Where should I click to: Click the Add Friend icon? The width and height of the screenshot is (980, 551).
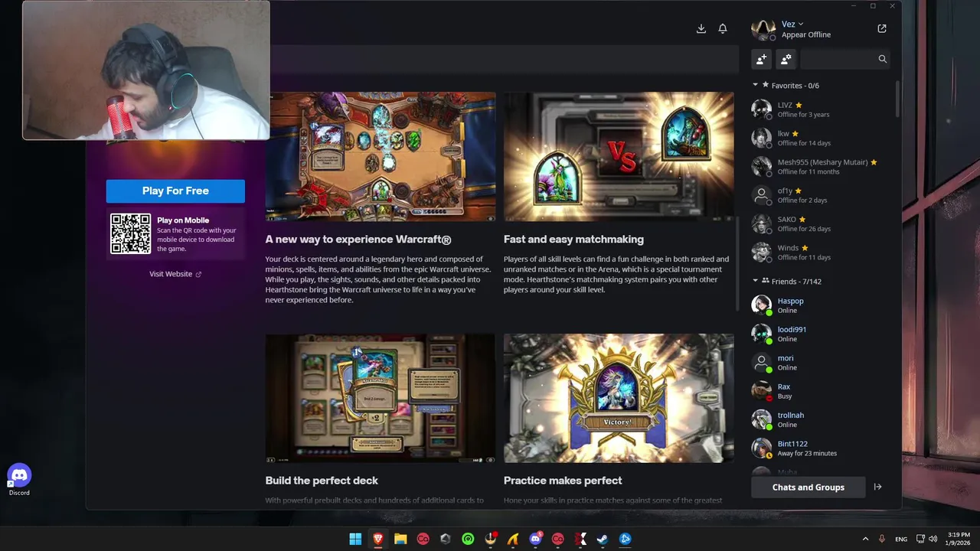pos(761,59)
